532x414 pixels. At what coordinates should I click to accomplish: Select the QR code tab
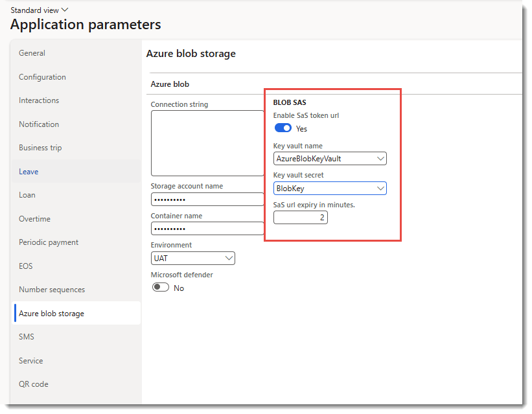point(34,384)
